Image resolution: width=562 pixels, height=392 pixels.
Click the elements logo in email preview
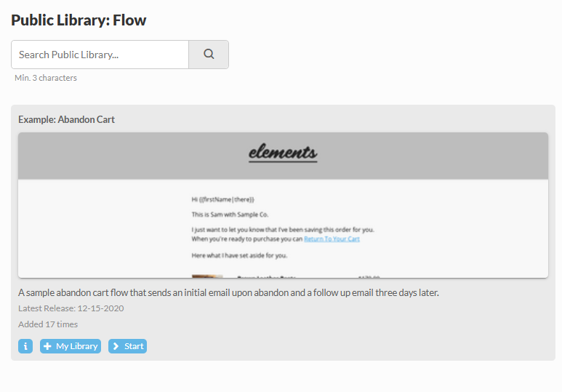(283, 153)
